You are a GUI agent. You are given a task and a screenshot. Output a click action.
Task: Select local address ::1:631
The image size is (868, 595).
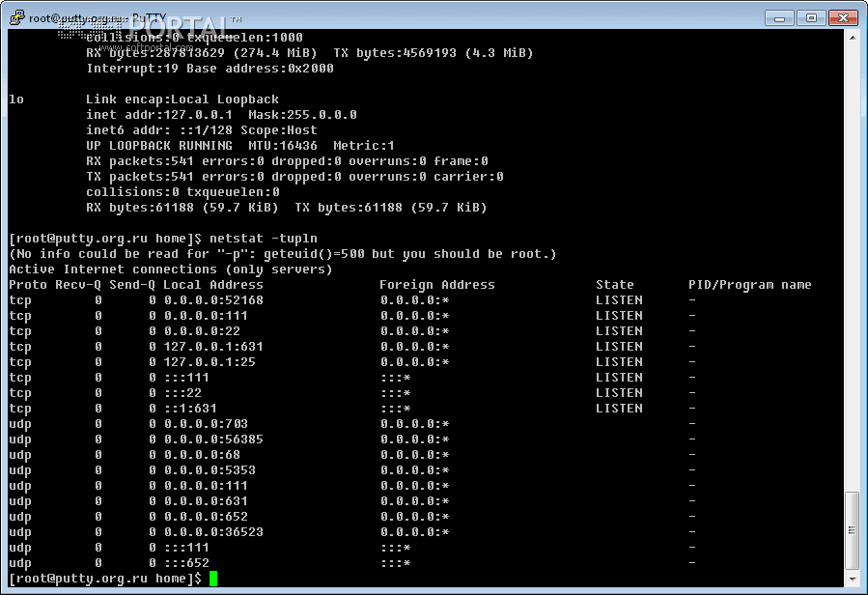[190, 409]
